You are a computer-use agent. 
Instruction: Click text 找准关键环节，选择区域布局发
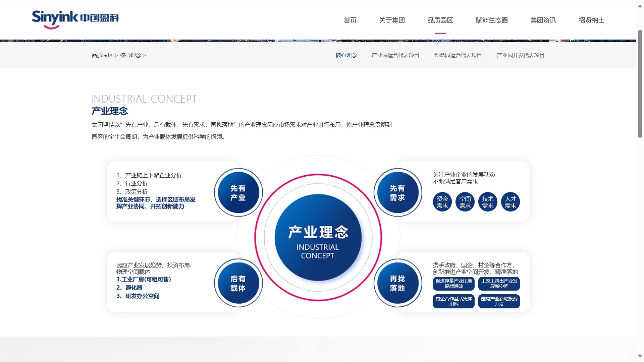click(156, 199)
